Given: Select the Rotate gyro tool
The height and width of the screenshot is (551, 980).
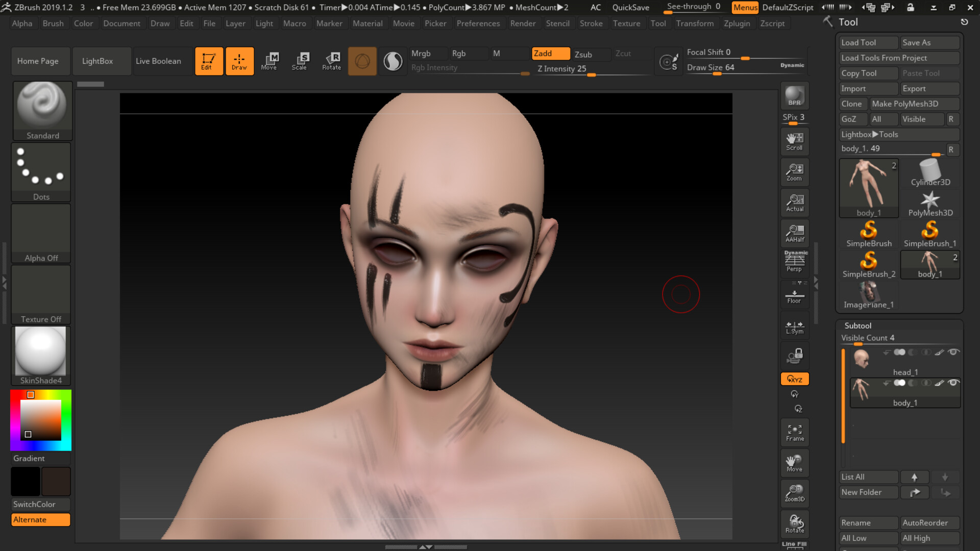Looking at the screenshot, I should pos(794,523).
